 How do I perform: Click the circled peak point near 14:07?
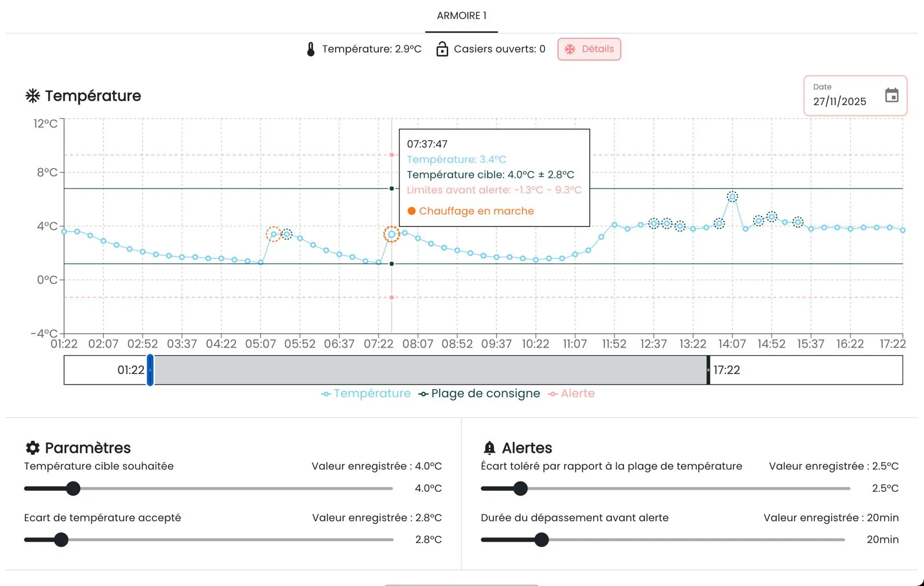[x=732, y=197]
